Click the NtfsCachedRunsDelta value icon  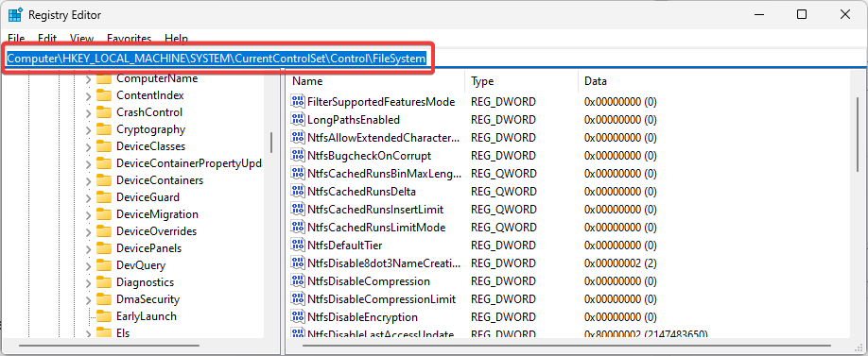pyautogui.click(x=298, y=192)
